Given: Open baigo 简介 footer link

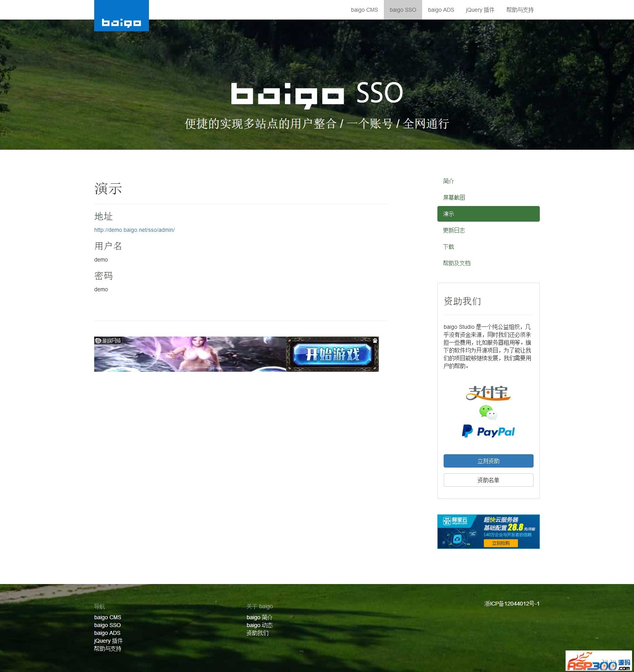Looking at the screenshot, I should click(x=260, y=617).
